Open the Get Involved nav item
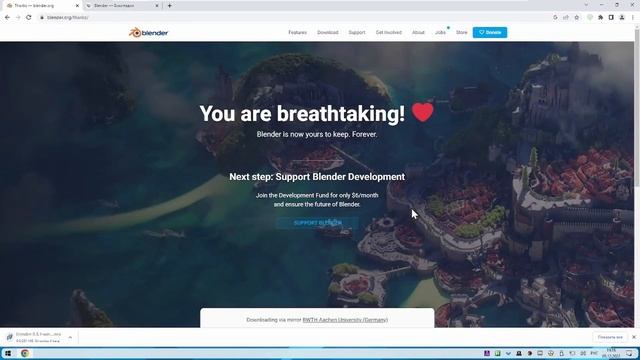640x360 pixels. pos(389,32)
